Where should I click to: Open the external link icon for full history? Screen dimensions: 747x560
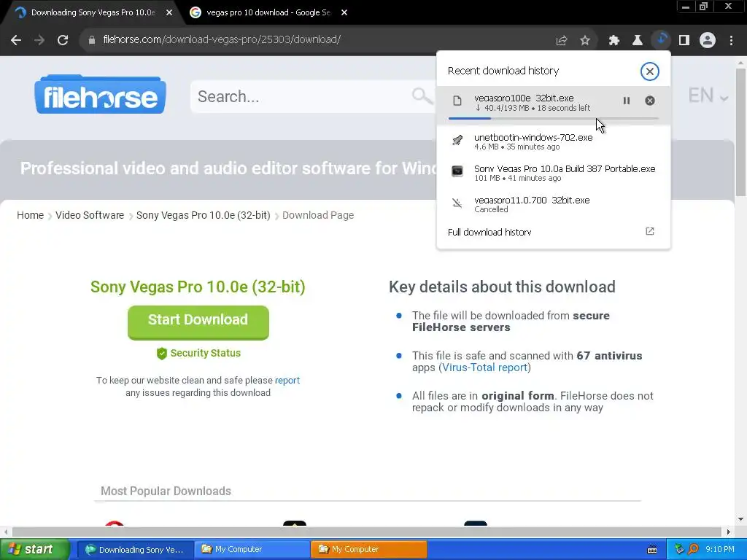(650, 231)
